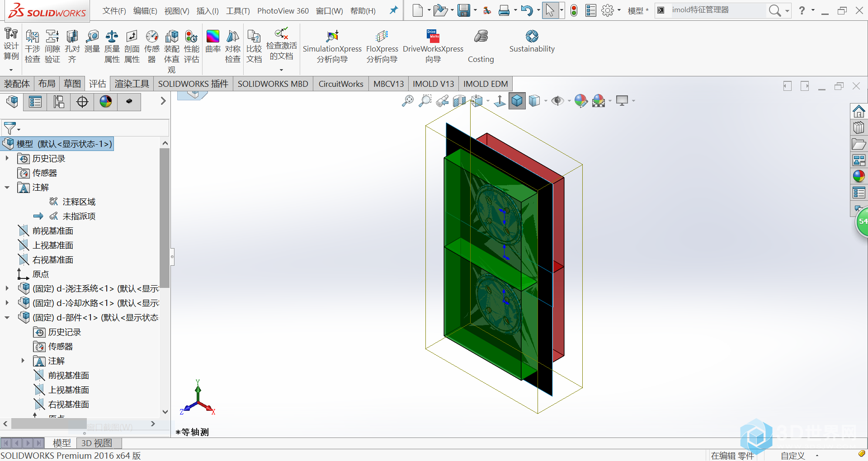Click the Print icon

tap(504, 10)
